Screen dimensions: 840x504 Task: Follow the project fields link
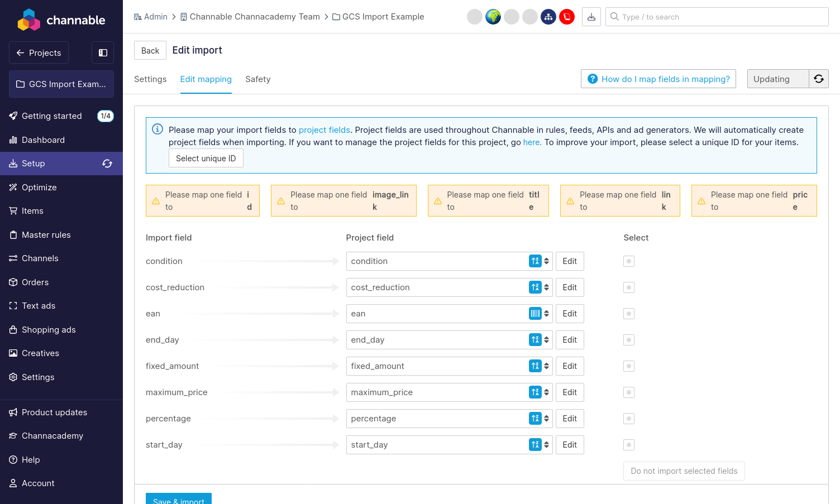pos(324,130)
